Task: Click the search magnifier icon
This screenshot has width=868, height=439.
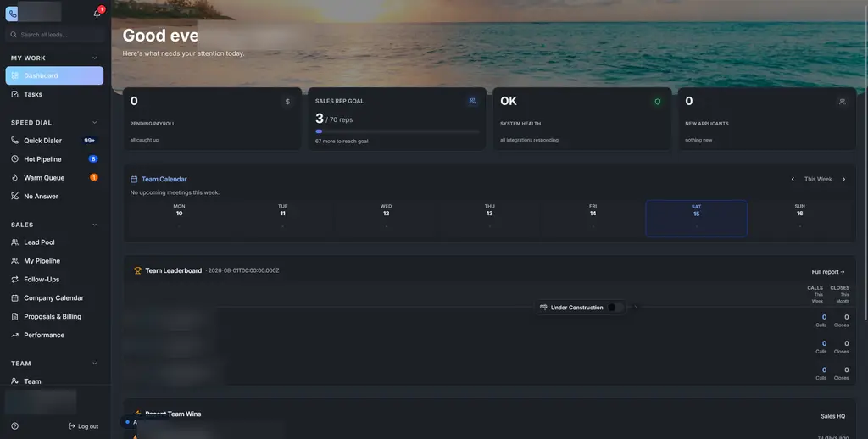Action: [x=14, y=34]
